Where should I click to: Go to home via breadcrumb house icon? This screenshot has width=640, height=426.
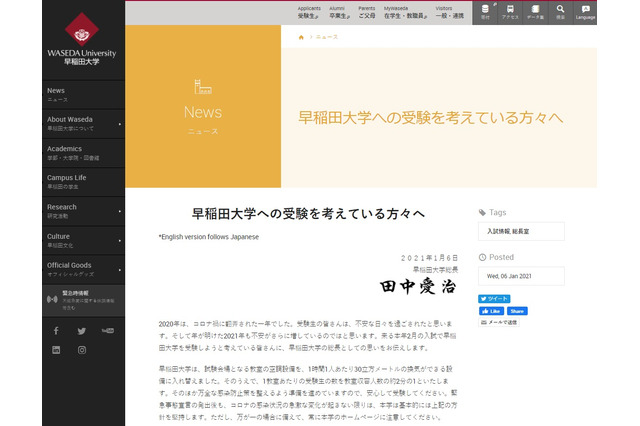click(301, 37)
